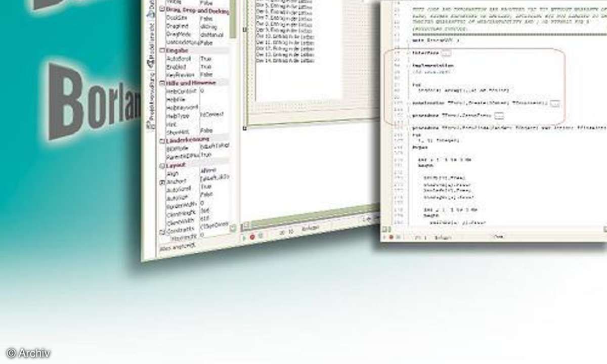This screenshot has height=364, width=607.
Task: Click play macro icon in code editor
Action: (x=385, y=237)
